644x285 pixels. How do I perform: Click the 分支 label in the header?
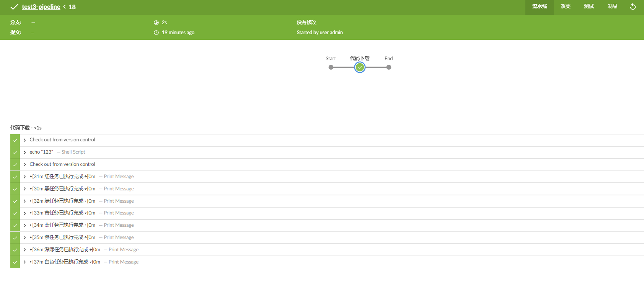tap(16, 23)
